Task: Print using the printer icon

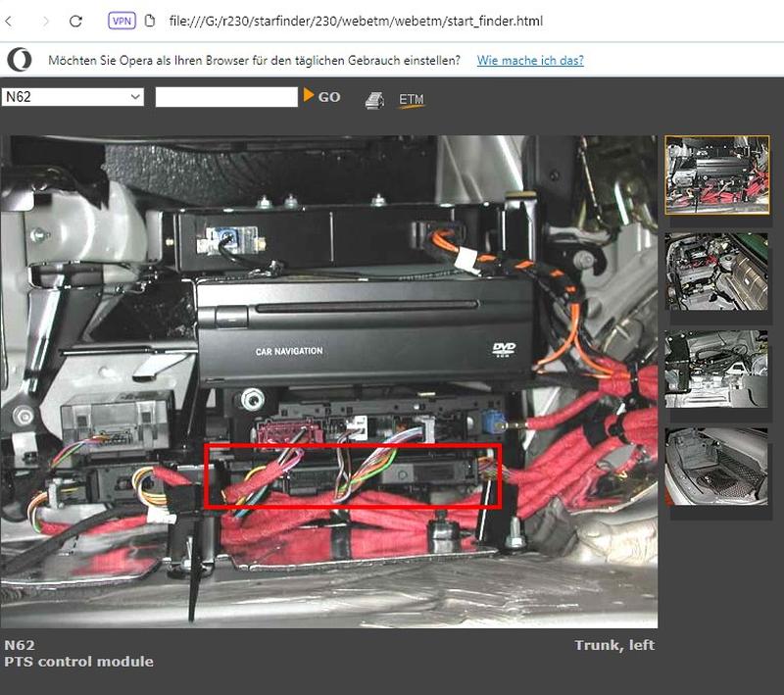Action: (x=374, y=100)
